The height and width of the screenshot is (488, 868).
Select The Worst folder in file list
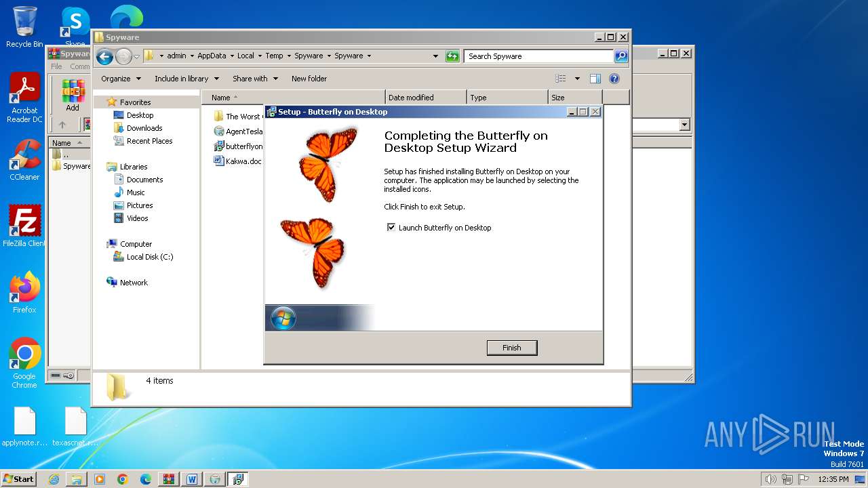click(x=237, y=117)
